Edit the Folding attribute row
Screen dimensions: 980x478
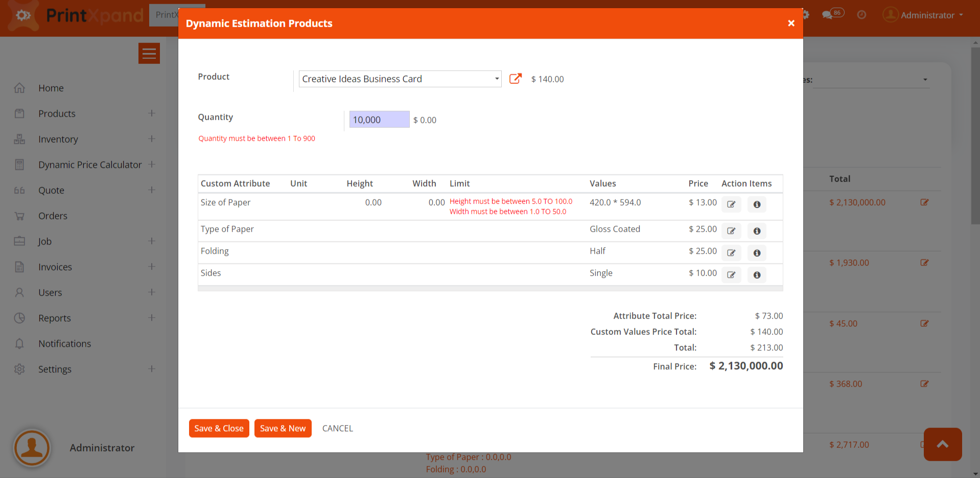point(731,253)
